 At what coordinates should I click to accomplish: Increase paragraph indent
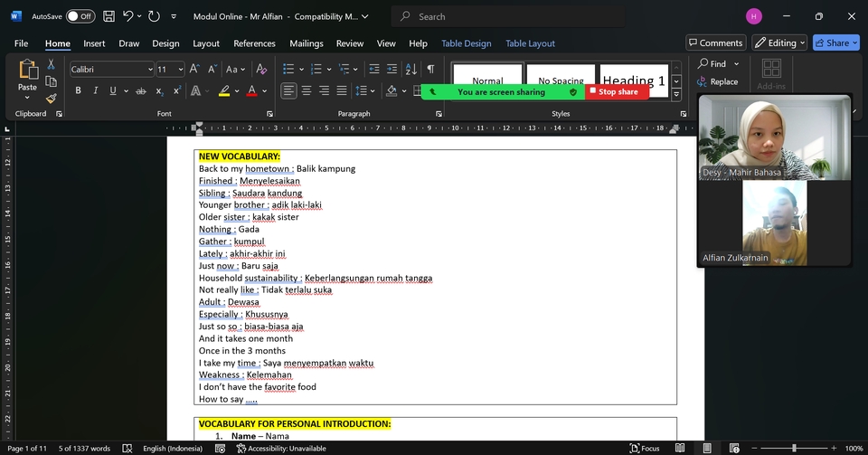[392, 69]
